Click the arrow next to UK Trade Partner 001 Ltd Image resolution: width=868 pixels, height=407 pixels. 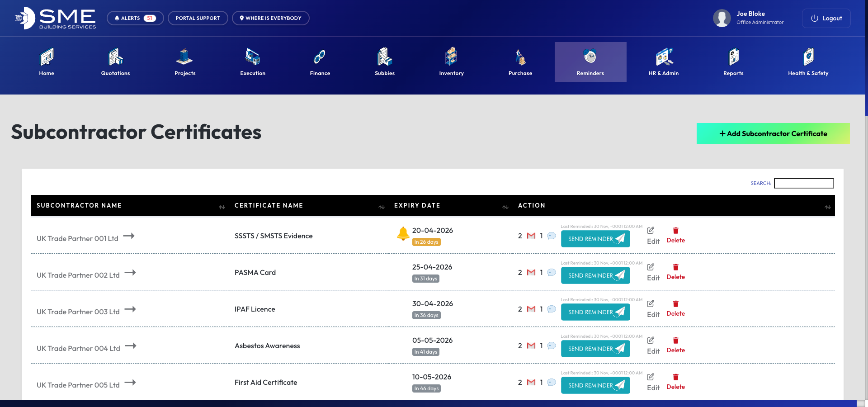[129, 236]
